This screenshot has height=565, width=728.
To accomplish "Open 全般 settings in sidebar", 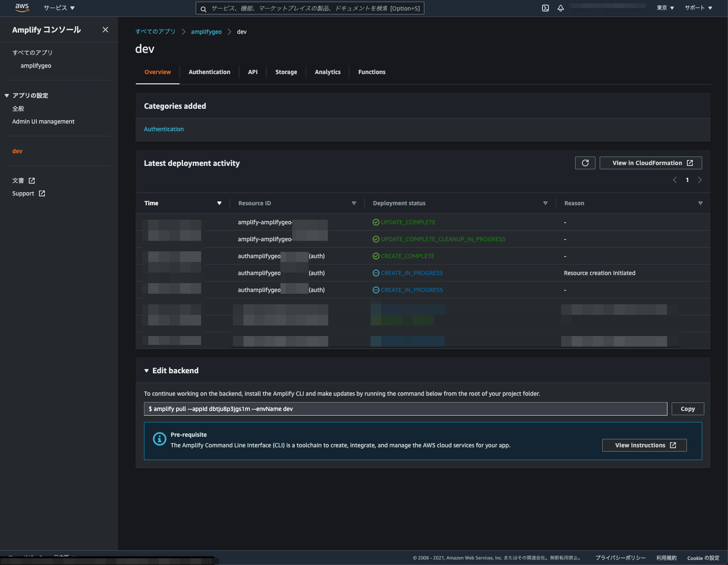I will [18, 109].
